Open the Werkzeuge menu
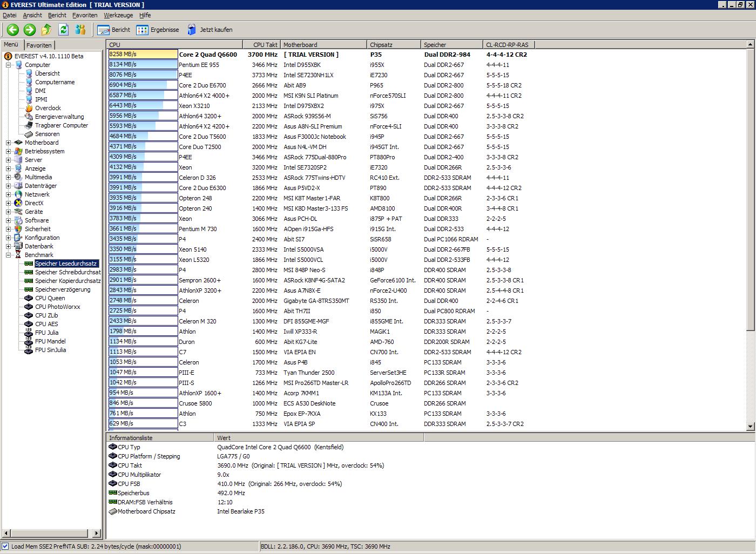 tap(119, 15)
